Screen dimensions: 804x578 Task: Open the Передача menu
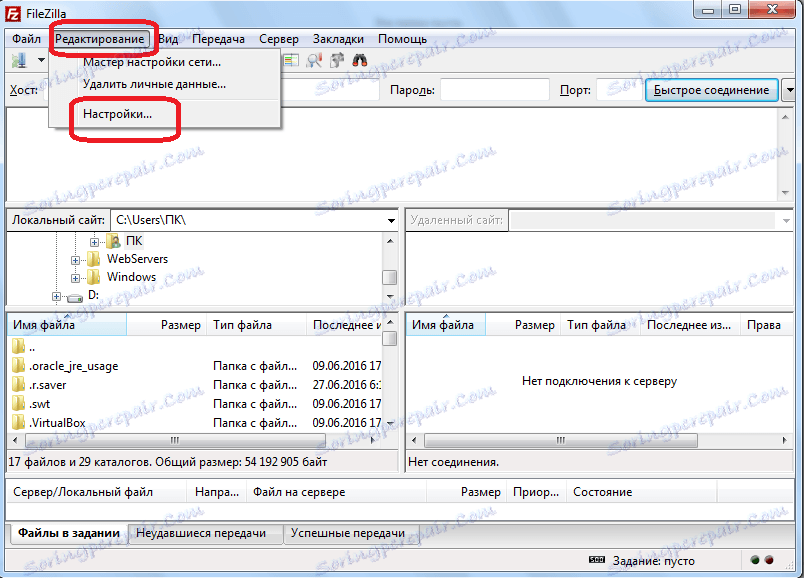click(x=218, y=39)
